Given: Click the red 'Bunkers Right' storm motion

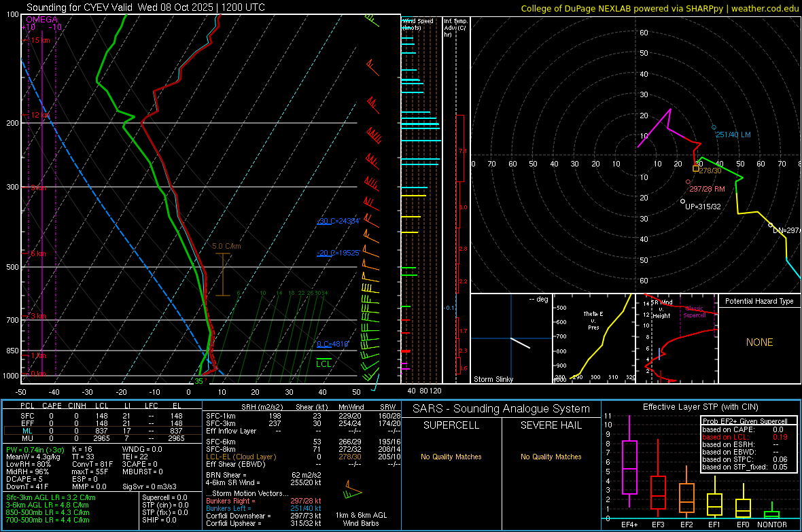Looking at the screenshot, I should point(264,501).
